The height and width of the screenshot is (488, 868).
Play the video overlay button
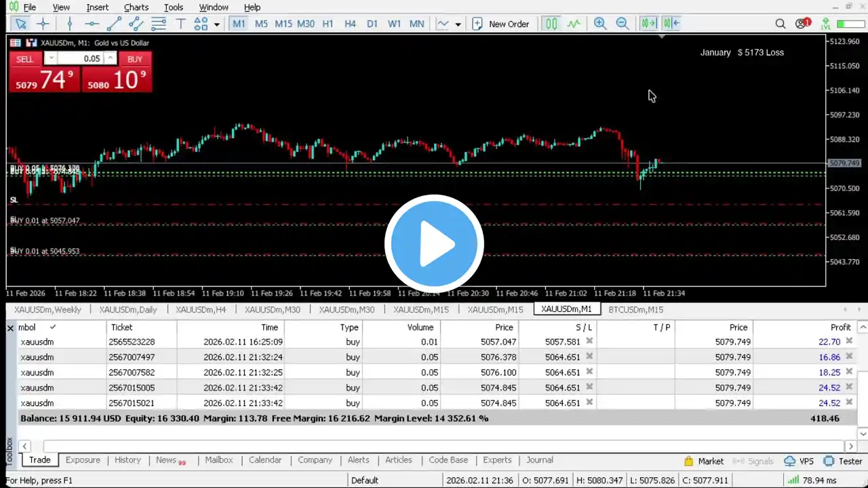pos(434,244)
